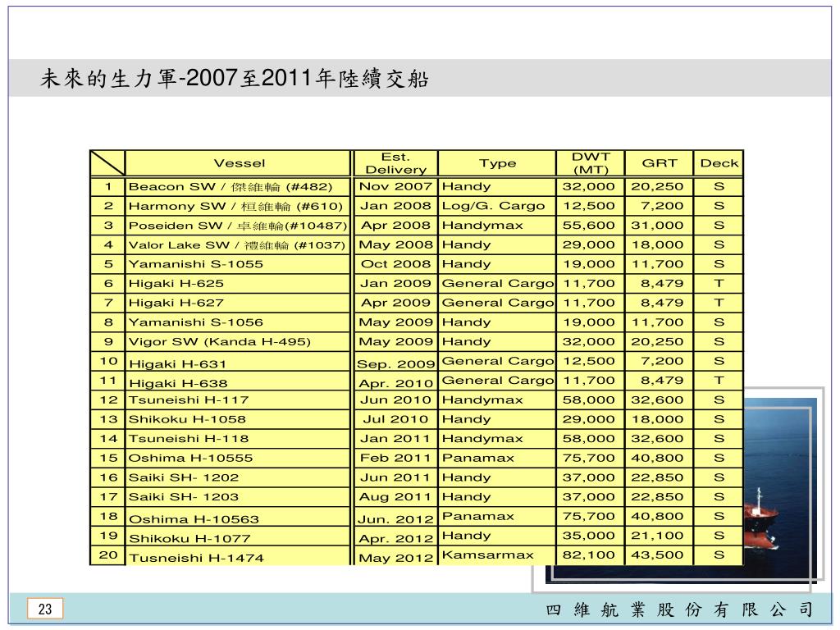Click delivery date Jul 2010

396,419
